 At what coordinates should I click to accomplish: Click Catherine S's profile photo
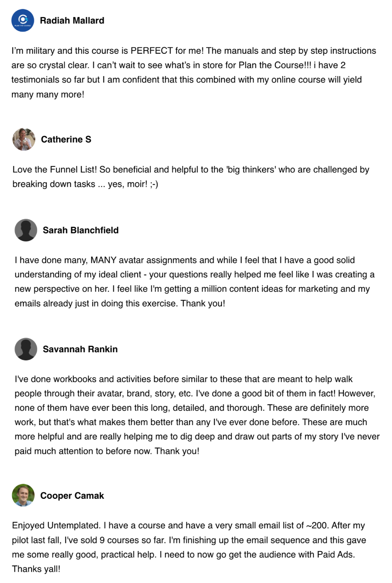point(24,139)
